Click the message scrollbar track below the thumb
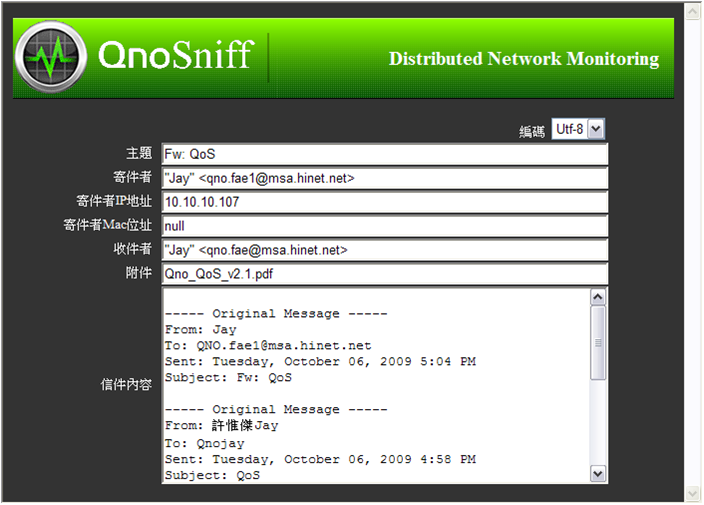Viewport: 704px width, 505px height. tap(598, 423)
